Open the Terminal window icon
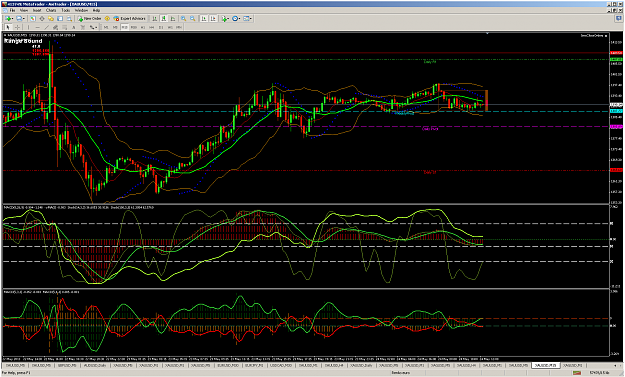The image size is (625, 377). click(x=60, y=19)
